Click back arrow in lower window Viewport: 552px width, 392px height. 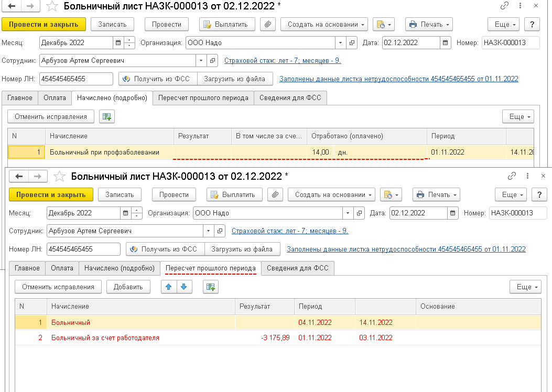(20, 176)
